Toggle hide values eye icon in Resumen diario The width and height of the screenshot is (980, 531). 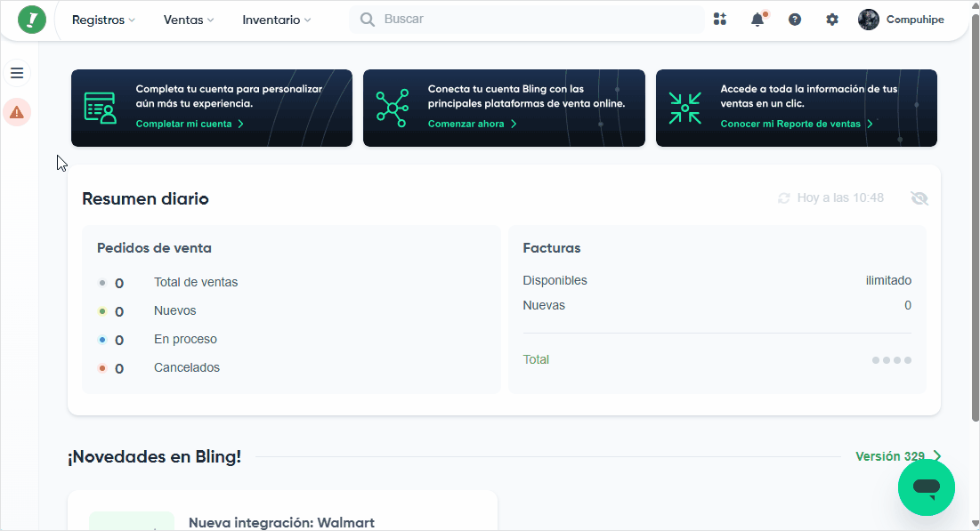(x=919, y=198)
